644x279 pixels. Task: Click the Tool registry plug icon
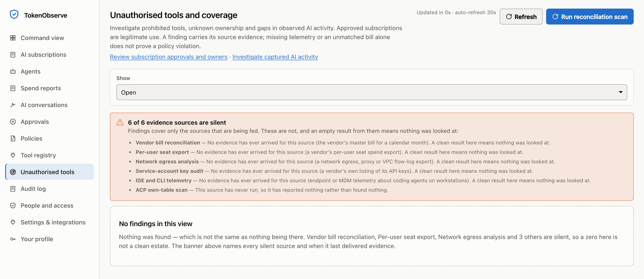point(13,155)
